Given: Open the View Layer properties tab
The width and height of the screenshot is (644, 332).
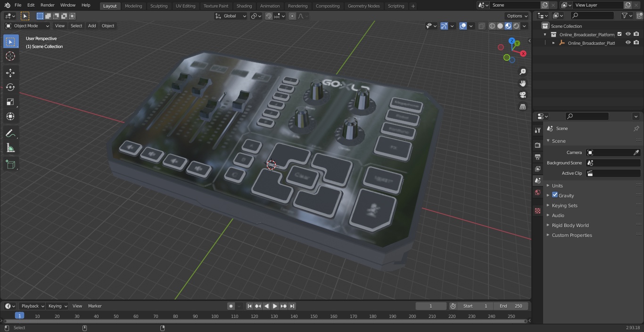Looking at the screenshot, I should pos(537,169).
